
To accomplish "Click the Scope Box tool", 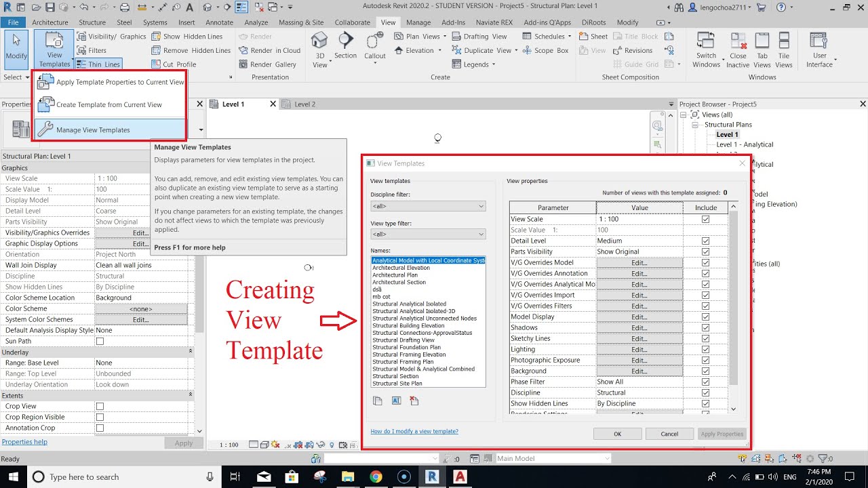I will pos(545,50).
